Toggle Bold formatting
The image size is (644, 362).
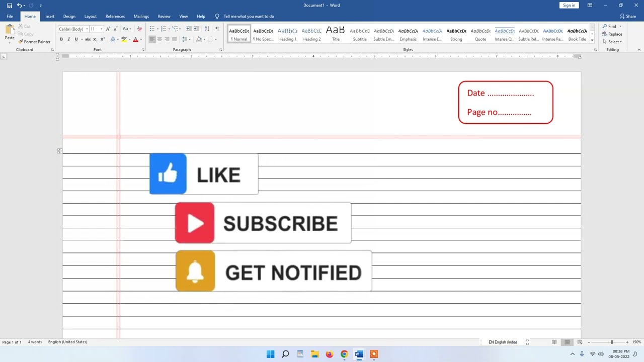(61, 39)
